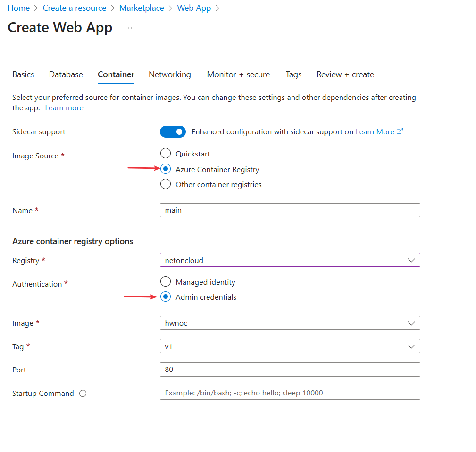Select Azure Container Registry radio button
Image resolution: width=476 pixels, height=452 pixels.
166,169
